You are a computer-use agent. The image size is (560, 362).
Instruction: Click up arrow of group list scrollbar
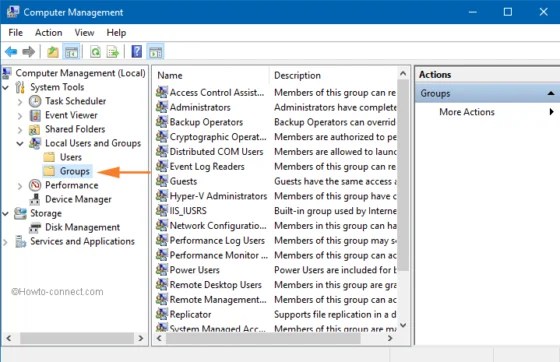[403, 74]
